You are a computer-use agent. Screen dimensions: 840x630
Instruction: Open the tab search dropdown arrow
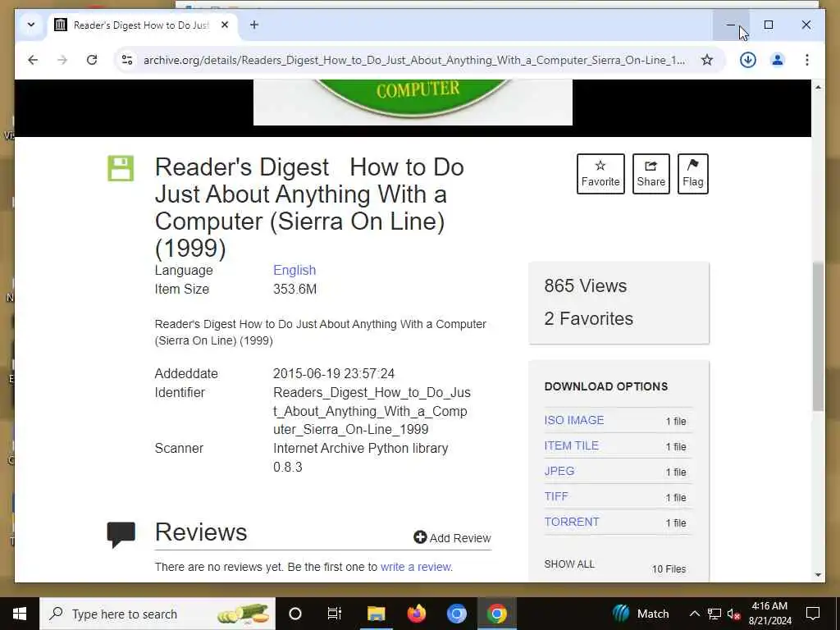click(x=31, y=25)
